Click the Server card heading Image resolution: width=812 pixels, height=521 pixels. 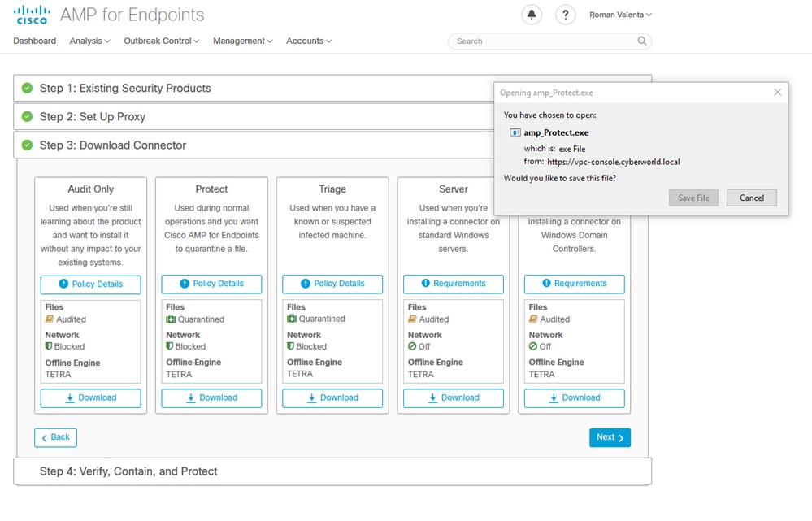click(x=453, y=189)
